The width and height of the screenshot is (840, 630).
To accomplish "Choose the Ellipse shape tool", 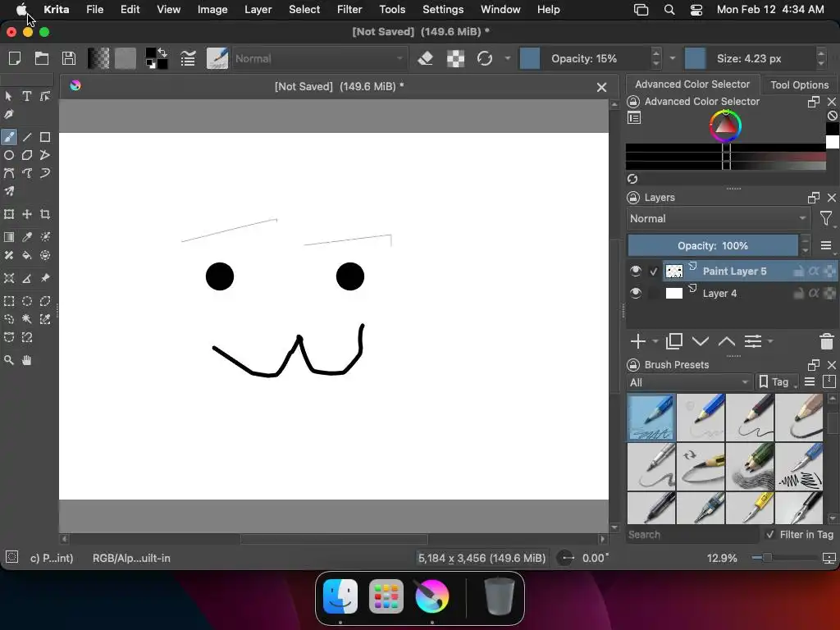I will 9,155.
